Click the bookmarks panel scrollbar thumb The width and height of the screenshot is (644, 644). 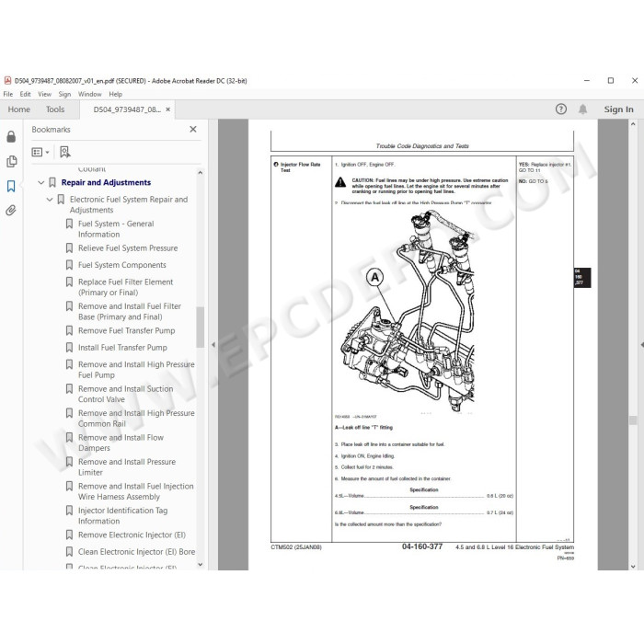coord(200,328)
